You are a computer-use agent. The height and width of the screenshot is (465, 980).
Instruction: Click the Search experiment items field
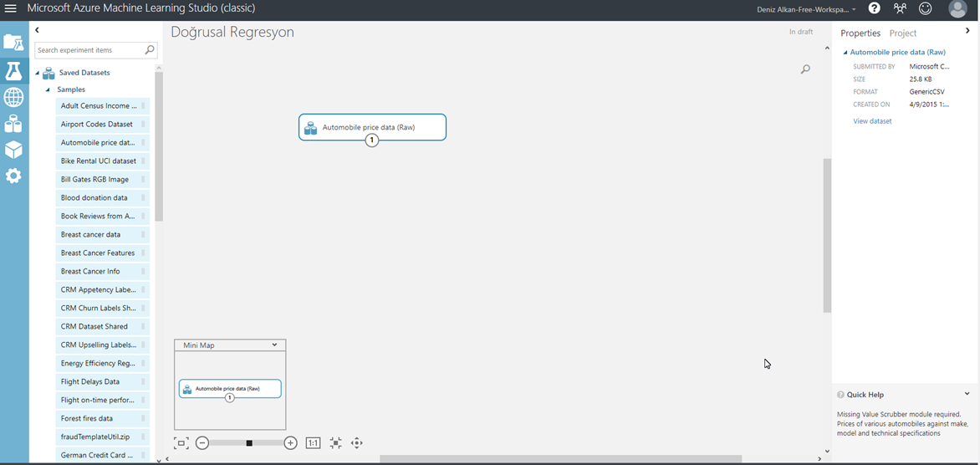pos(90,50)
